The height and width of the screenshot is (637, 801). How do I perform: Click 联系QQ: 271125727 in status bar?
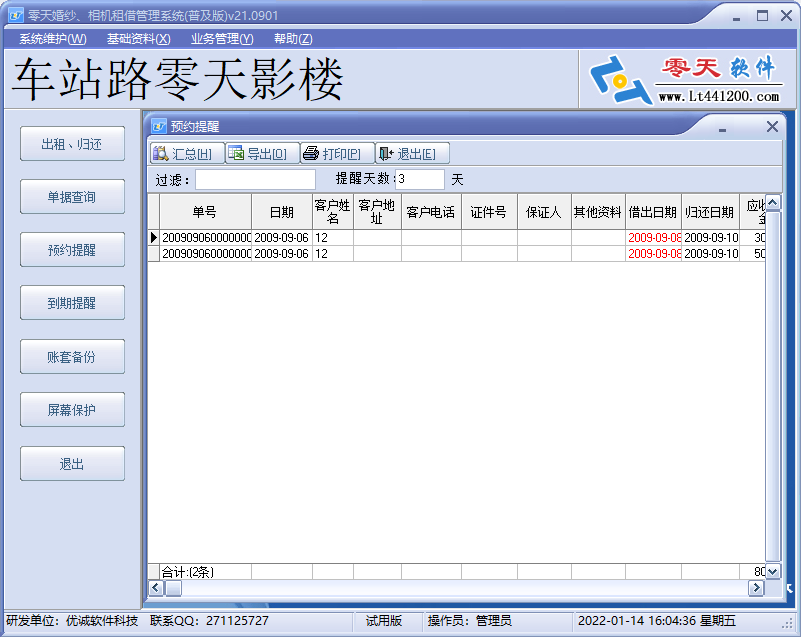coord(209,621)
